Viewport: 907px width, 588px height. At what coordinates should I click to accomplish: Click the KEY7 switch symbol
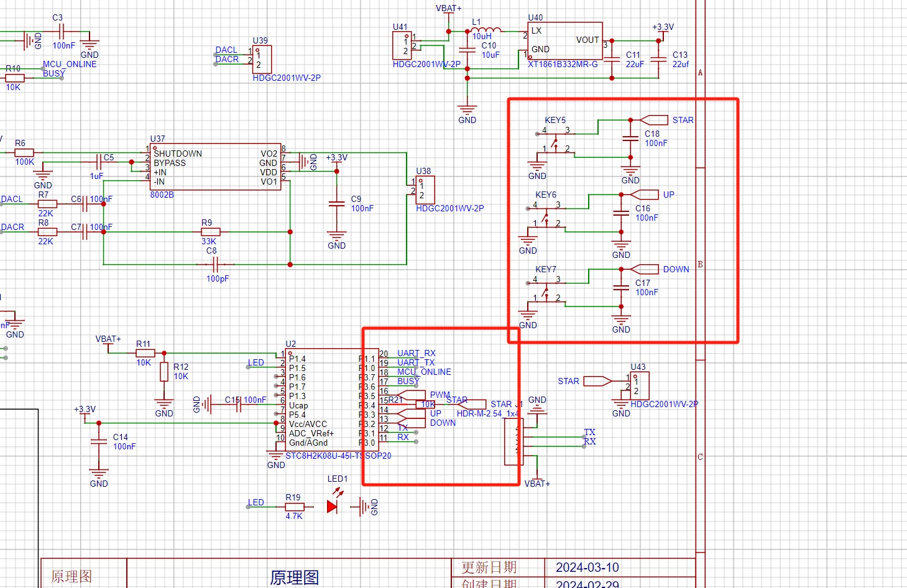click(546, 290)
